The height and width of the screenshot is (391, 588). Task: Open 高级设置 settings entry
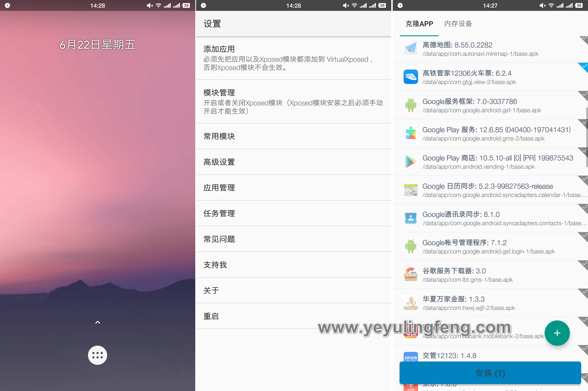click(293, 162)
